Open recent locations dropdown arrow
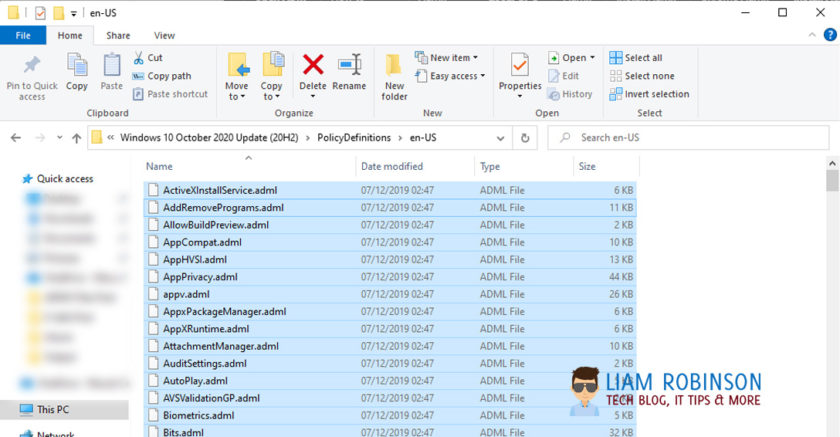The height and width of the screenshot is (437, 840). point(59,138)
